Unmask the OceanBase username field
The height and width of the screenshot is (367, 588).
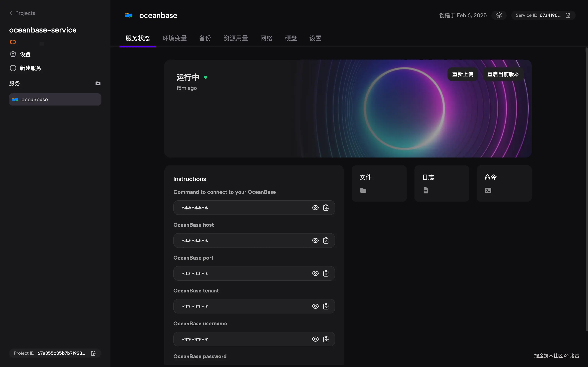click(315, 339)
